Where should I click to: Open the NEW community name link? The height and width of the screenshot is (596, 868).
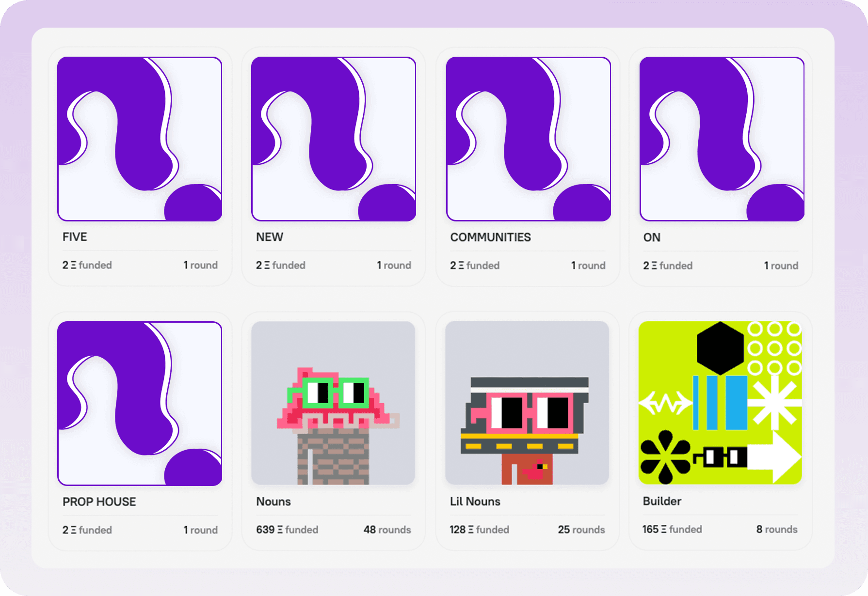click(270, 237)
